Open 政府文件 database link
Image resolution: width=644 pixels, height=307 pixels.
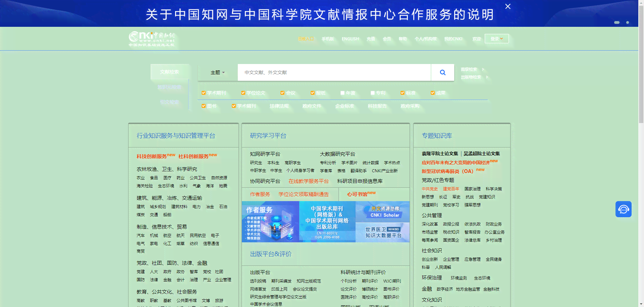(x=312, y=106)
